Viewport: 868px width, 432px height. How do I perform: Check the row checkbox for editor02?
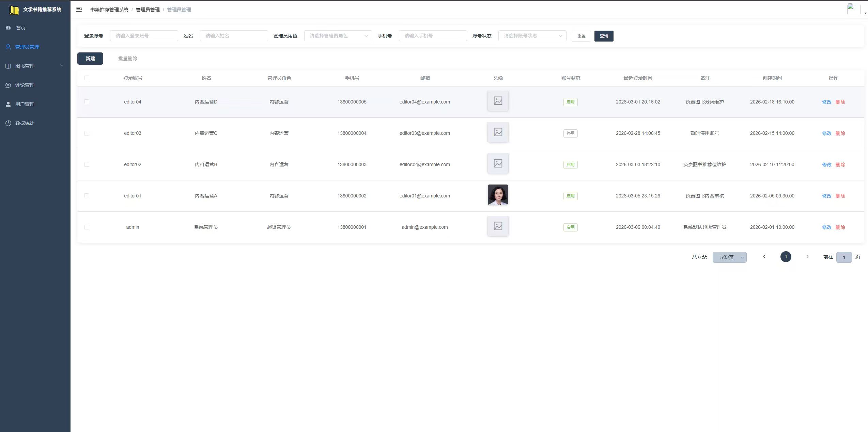87,164
